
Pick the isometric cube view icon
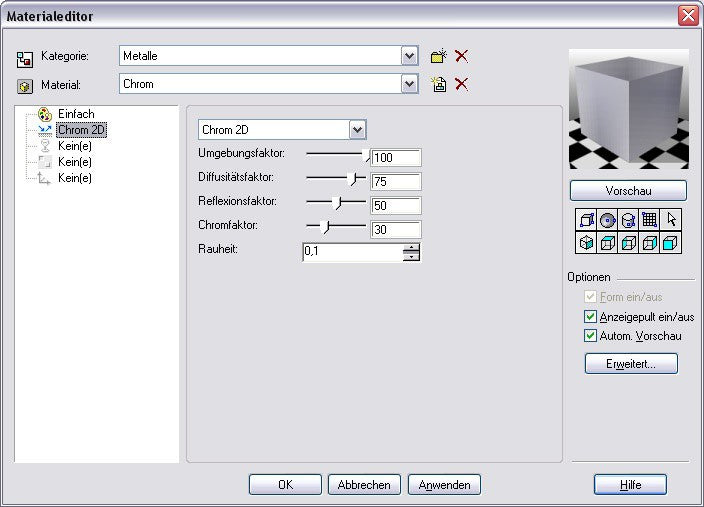(586, 242)
